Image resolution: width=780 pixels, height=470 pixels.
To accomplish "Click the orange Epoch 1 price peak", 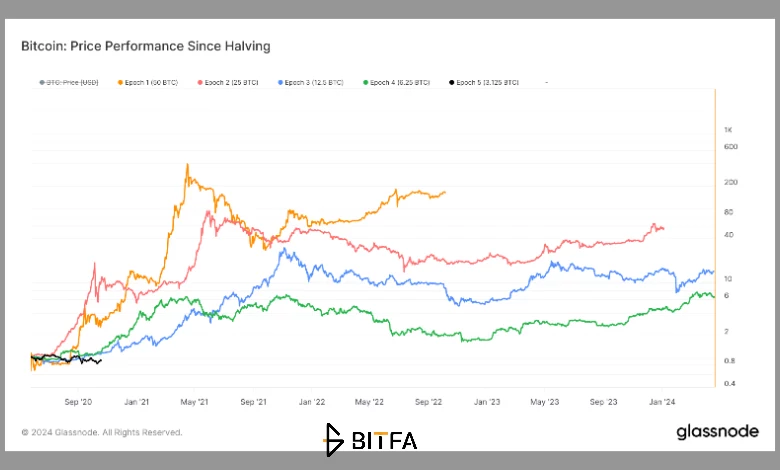I will click(188, 165).
